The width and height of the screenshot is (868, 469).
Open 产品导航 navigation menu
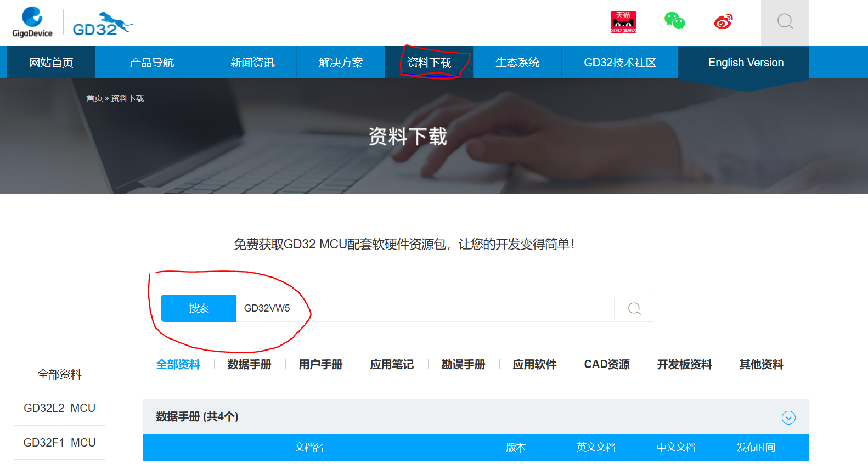coord(151,63)
